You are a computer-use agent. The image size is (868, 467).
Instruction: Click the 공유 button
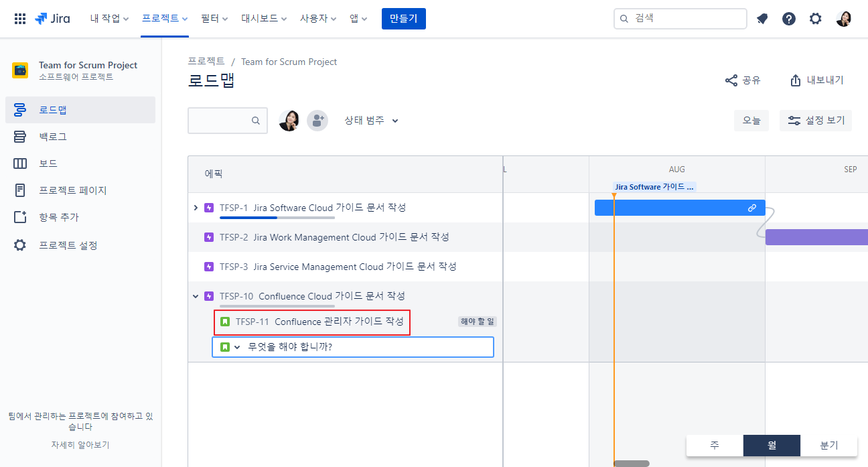[x=743, y=80]
